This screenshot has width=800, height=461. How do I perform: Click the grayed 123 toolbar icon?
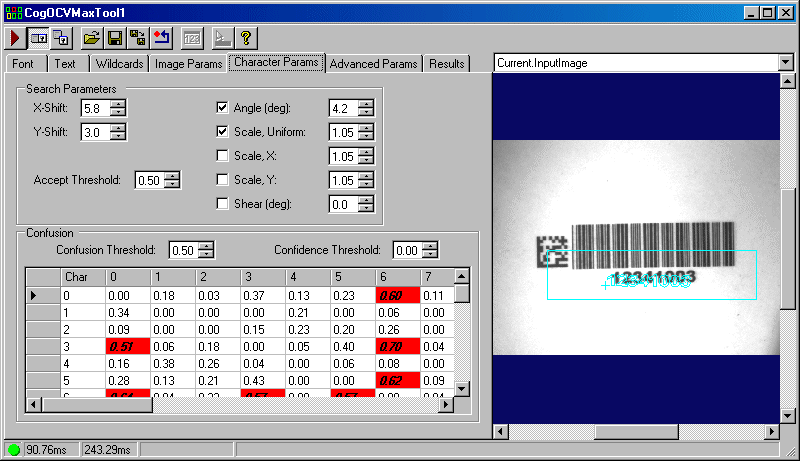pyautogui.click(x=192, y=38)
